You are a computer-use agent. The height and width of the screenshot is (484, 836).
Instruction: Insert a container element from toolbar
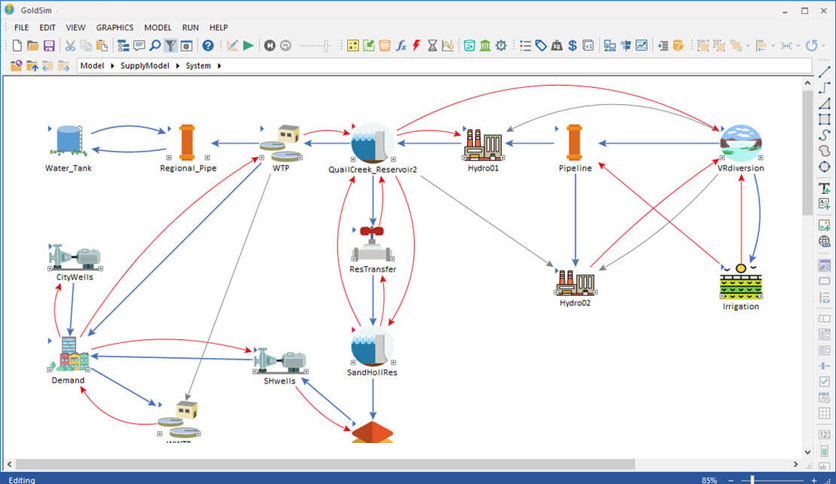click(353, 46)
